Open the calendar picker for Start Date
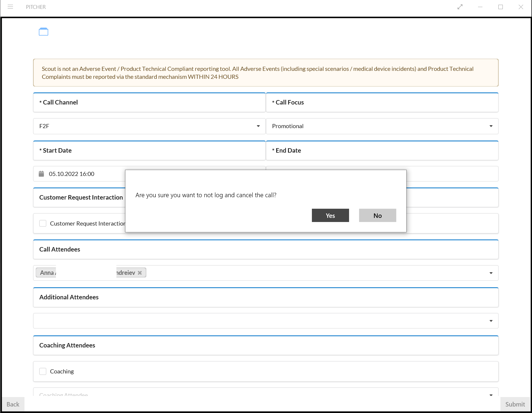This screenshot has height=413, width=532. (41, 174)
